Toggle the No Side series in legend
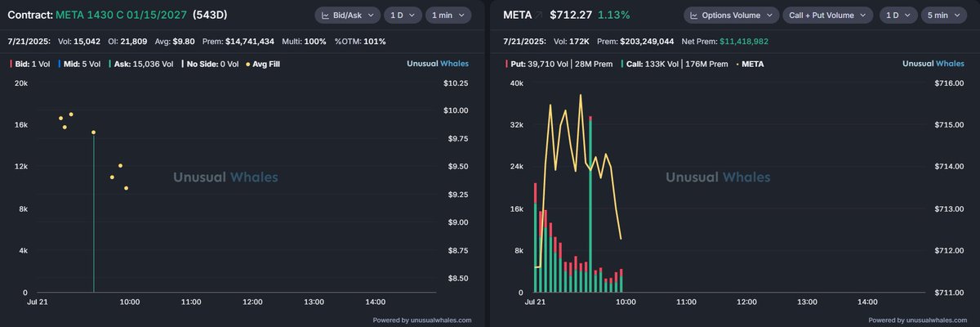The width and height of the screenshot is (980, 327). pyautogui.click(x=211, y=63)
